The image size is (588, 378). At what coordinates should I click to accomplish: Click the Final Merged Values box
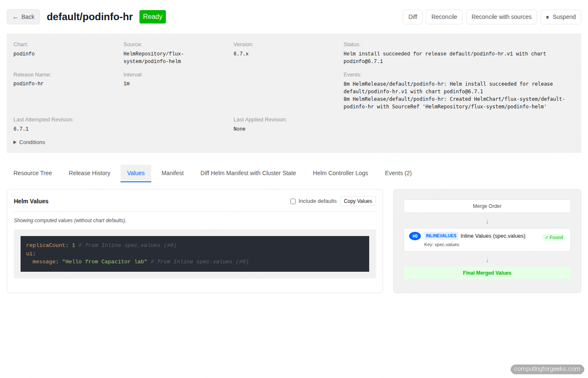pos(487,273)
